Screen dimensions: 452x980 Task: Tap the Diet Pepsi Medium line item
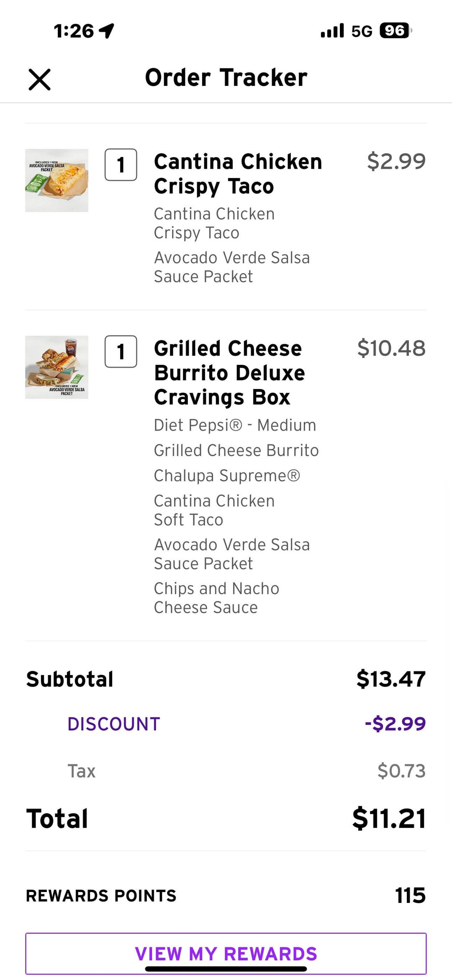[x=235, y=425]
